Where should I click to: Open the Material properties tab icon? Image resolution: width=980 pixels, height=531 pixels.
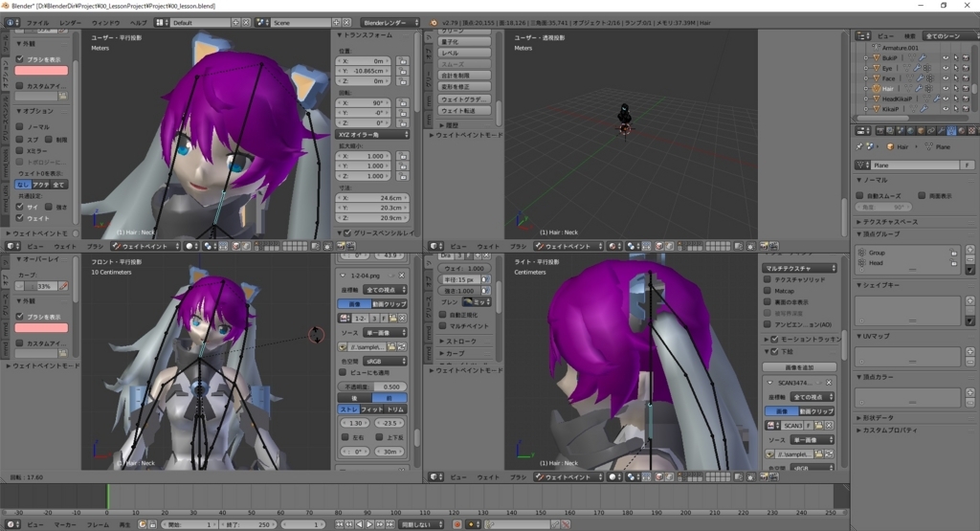click(961, 131)
